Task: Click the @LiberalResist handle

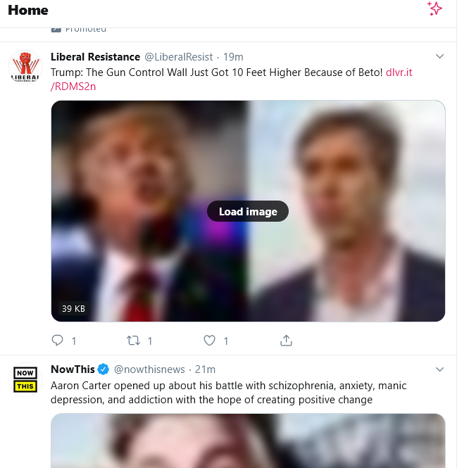Action: tap(179, 57)
